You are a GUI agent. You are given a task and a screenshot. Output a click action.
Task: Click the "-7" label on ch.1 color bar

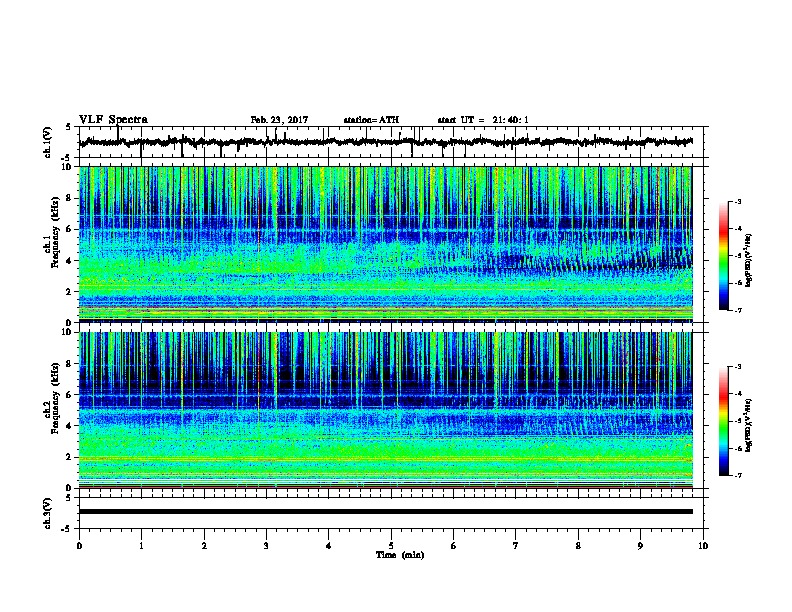[x=738, y=310]
